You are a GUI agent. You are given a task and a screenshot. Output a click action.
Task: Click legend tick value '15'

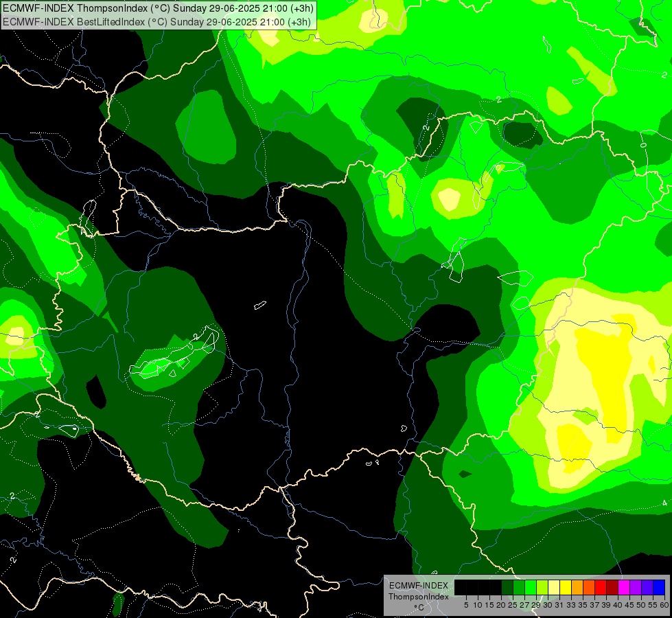(489, 605)
